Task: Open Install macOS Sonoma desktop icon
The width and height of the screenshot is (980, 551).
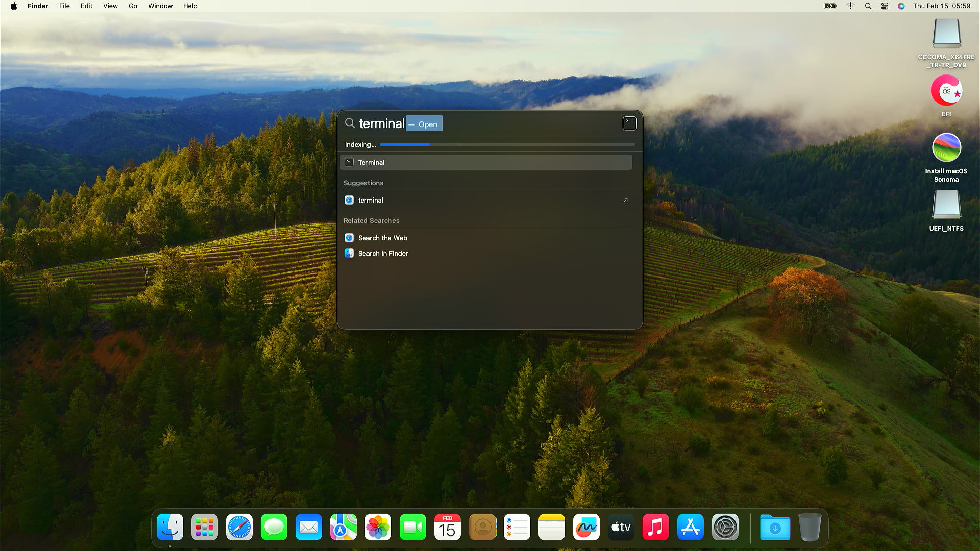Action: pos(946,148)
